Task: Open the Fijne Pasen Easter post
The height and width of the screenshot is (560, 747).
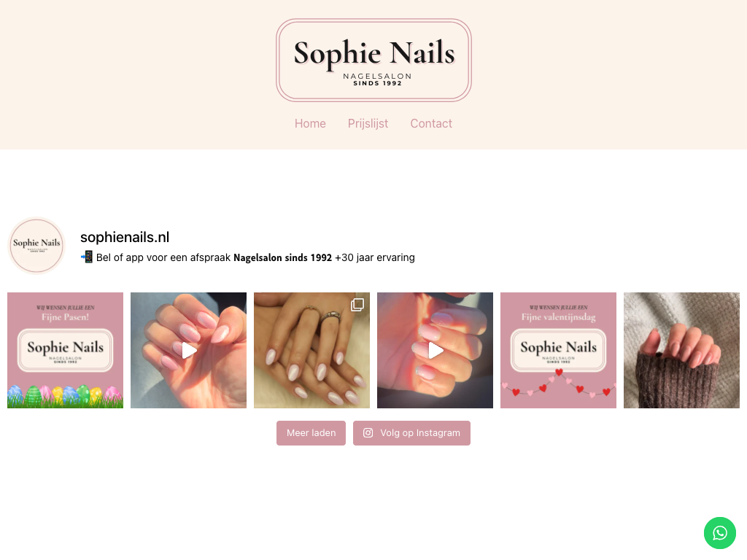Action: (65, 351)
